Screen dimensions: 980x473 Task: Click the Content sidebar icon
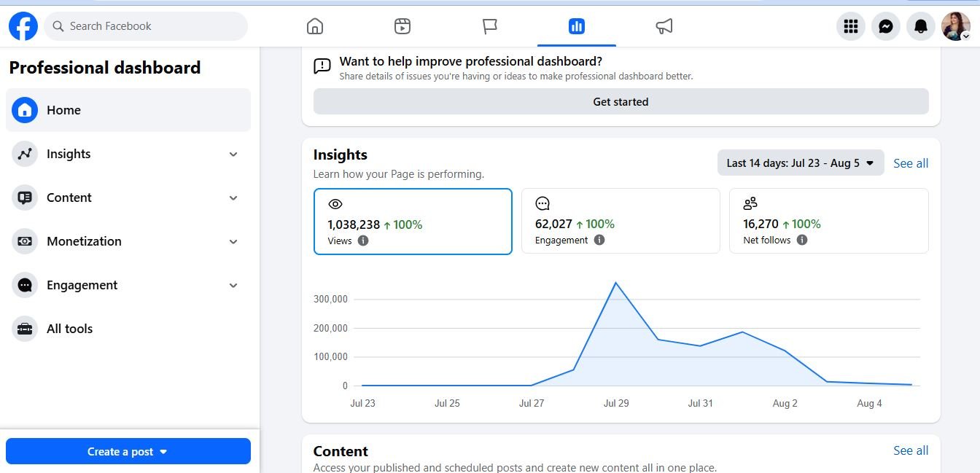pyautogui.click(x=25, y=198)
